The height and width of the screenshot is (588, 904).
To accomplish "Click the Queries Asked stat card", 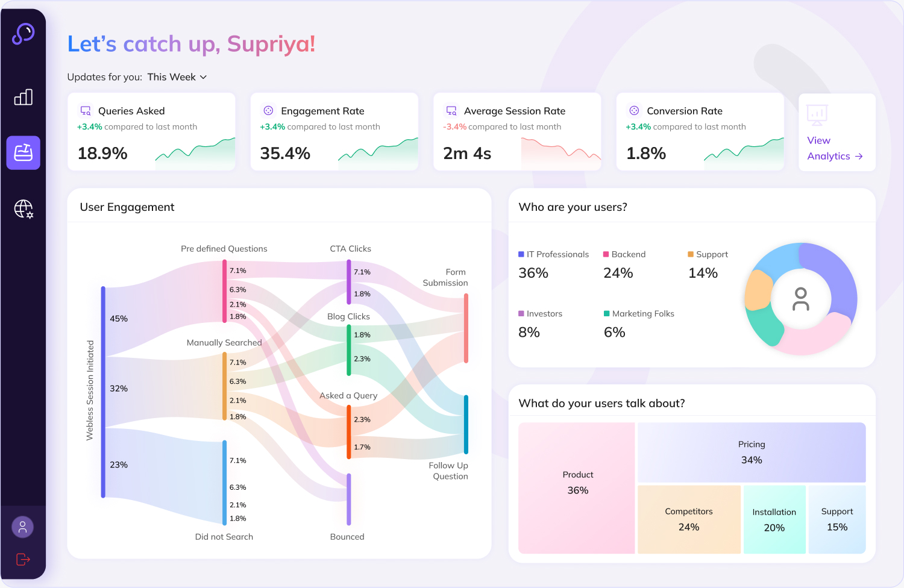I will point(151,131).
